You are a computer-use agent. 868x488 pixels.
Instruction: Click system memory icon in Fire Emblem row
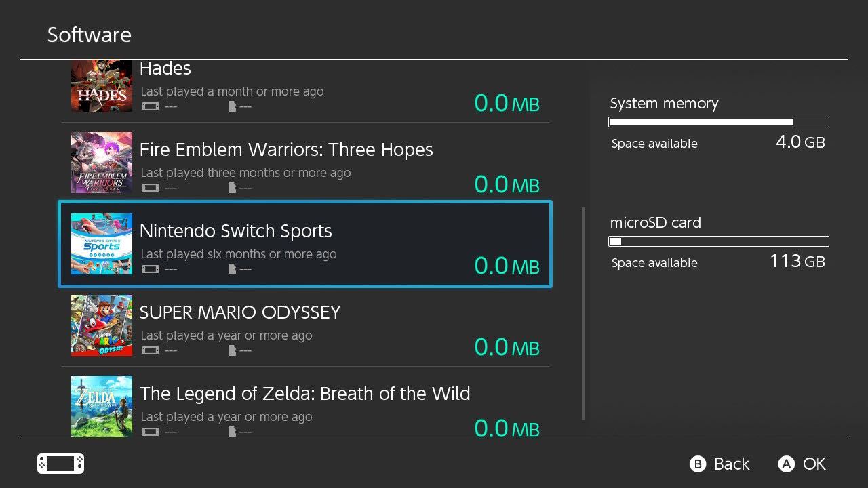coord(150,188)
